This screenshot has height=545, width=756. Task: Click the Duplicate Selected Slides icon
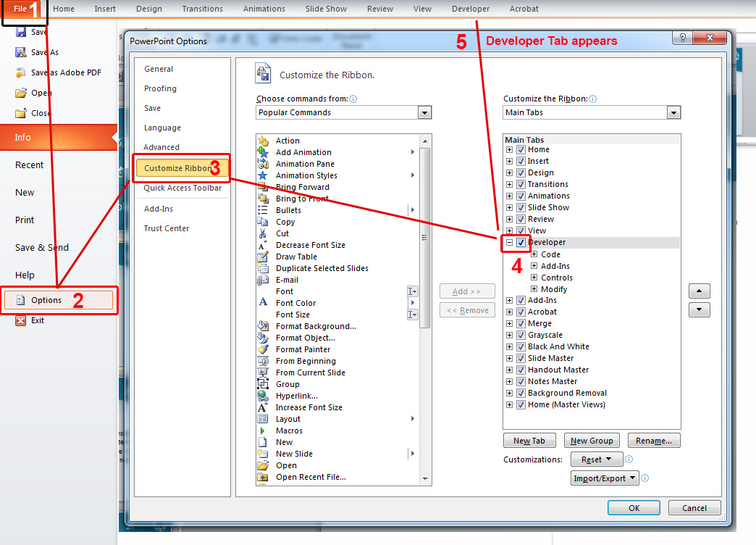coord(263,268)
